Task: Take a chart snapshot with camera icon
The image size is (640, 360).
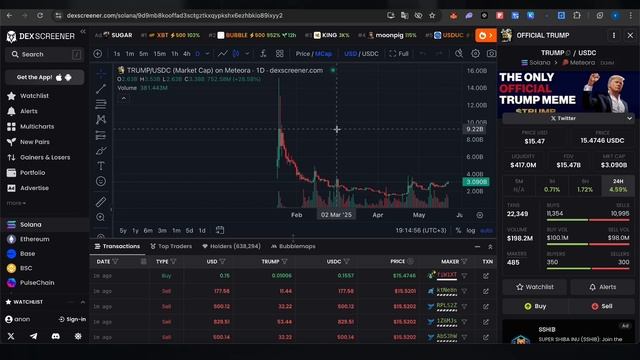Action: coord(491,53)
